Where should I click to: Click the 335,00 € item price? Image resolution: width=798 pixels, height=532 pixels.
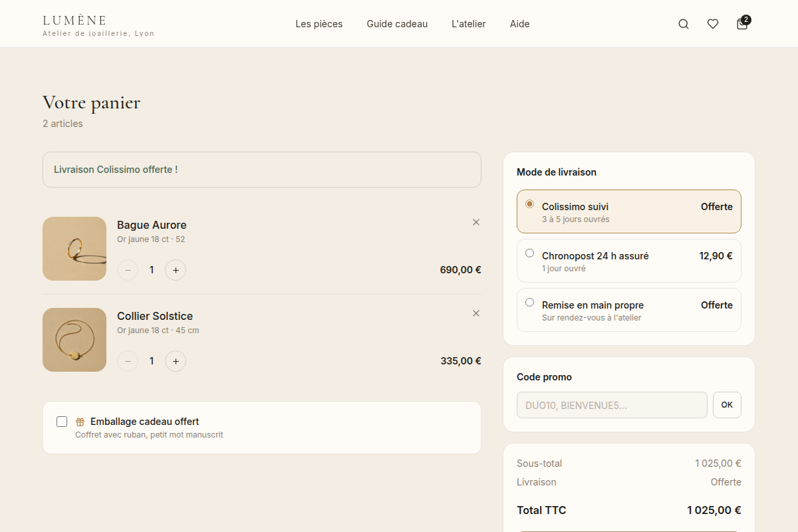[x=460, y=361]
